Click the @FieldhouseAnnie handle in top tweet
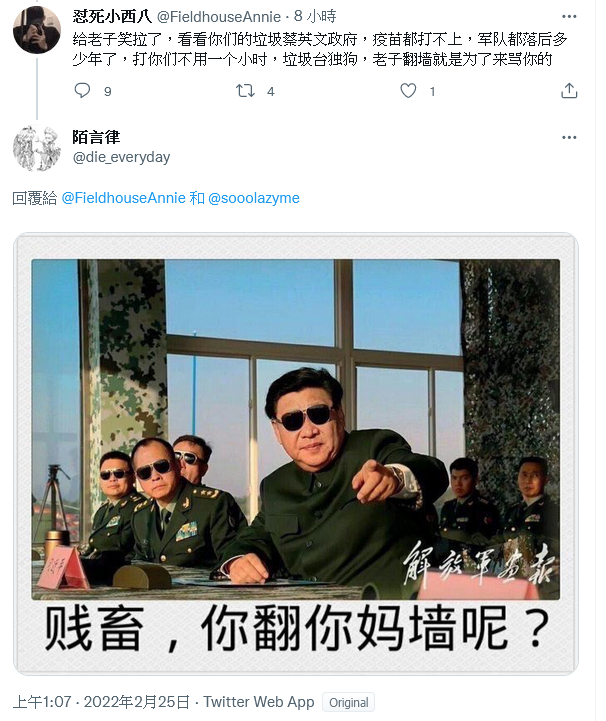Viewport: 606px width, 721px height. 219,17
